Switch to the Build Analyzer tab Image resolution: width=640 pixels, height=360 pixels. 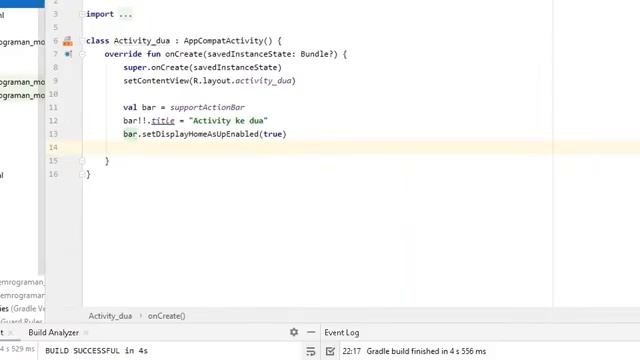click(53, 333)
